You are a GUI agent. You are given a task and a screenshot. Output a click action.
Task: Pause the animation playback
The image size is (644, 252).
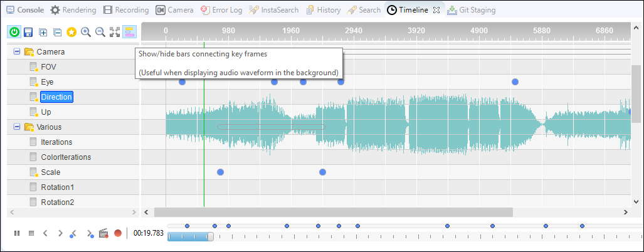[x=17, y=233]
